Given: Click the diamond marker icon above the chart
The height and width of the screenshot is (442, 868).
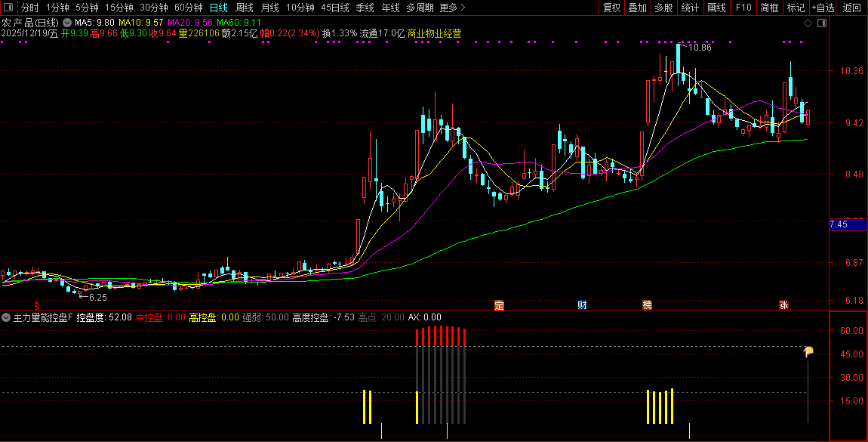Looking at the screenshot, I should click(x=808, y=23).
